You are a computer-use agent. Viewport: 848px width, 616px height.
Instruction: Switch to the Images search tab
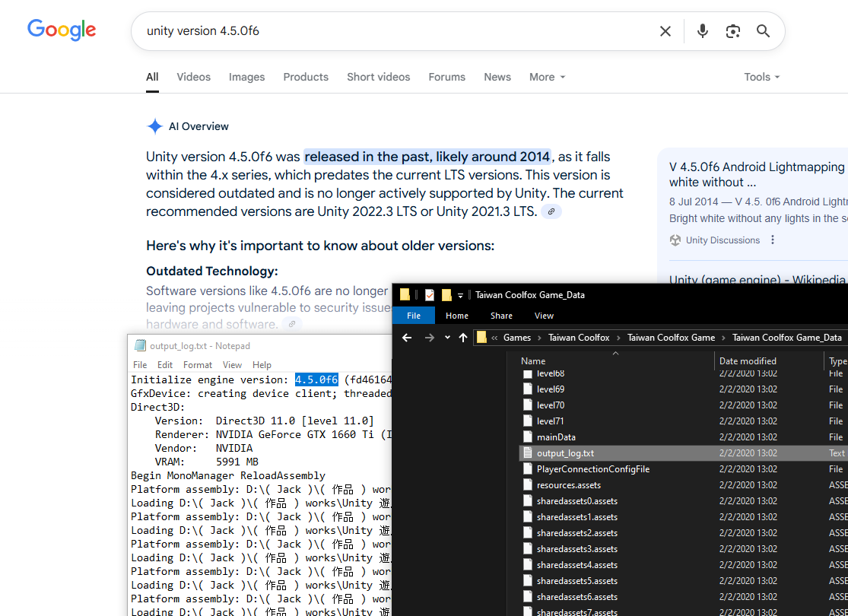[246, 78]
